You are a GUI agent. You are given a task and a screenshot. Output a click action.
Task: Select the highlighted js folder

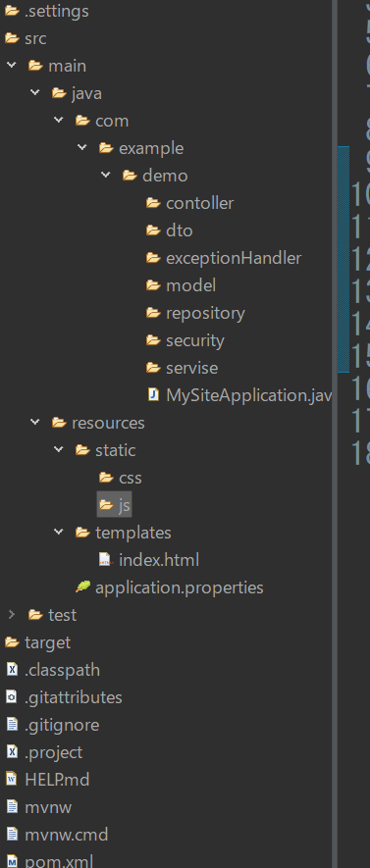[x=114, y=504]
